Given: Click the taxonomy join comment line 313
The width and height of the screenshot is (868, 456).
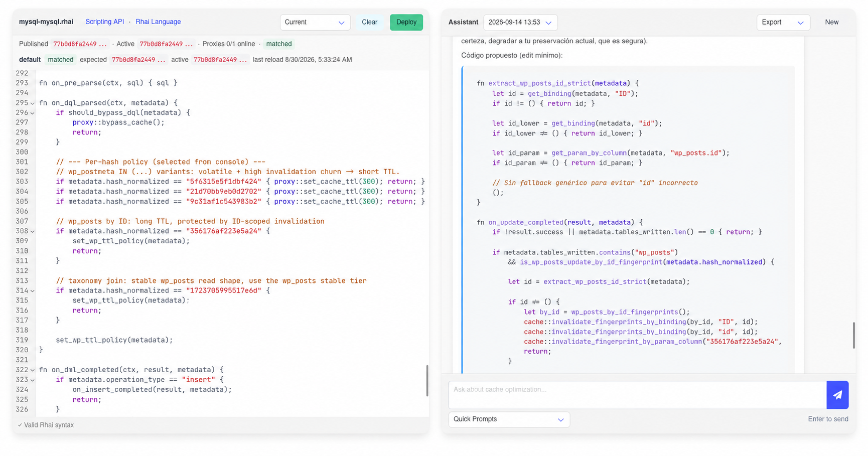Looking at the screenshot, I should (x=211, y=281).
